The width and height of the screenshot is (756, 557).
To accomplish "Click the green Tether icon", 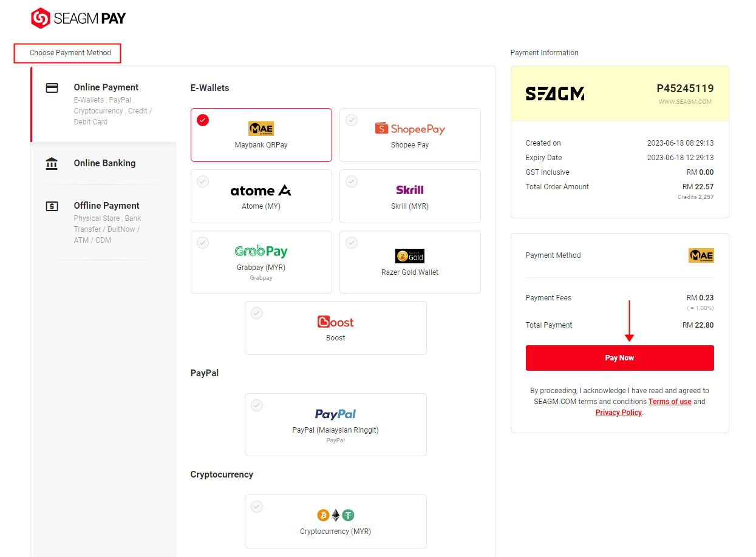I will (x=348, y=515).
